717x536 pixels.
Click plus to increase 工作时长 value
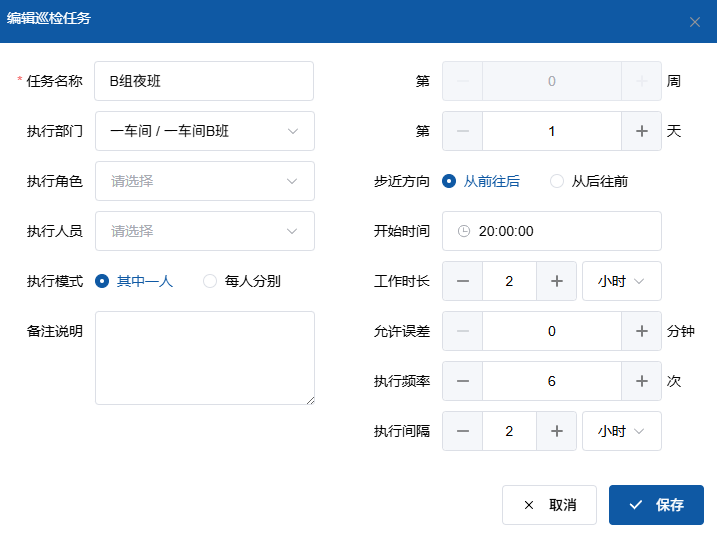(x=556, y=281)
